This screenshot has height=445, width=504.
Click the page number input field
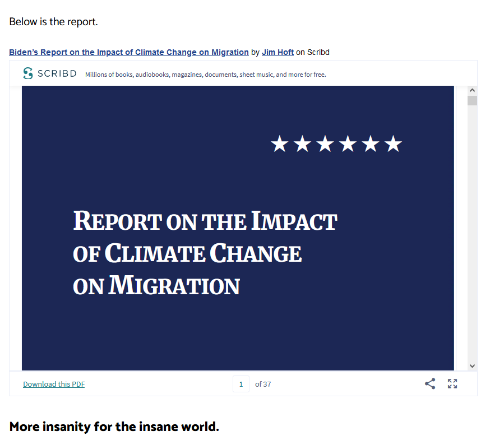coord(241,384)
